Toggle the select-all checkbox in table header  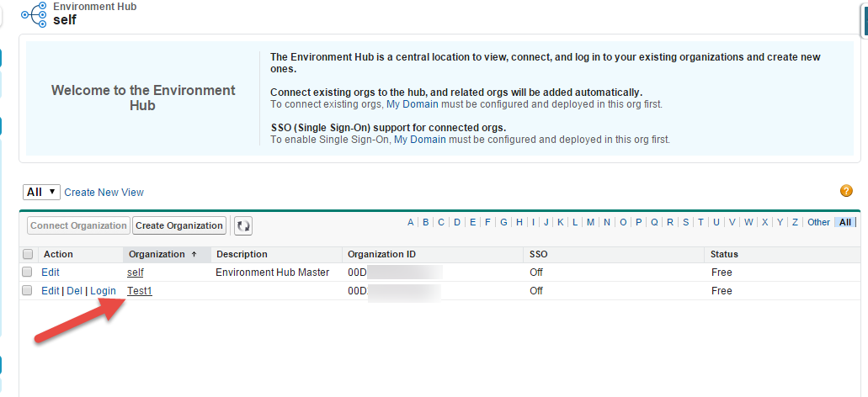[x=28, y=254]
